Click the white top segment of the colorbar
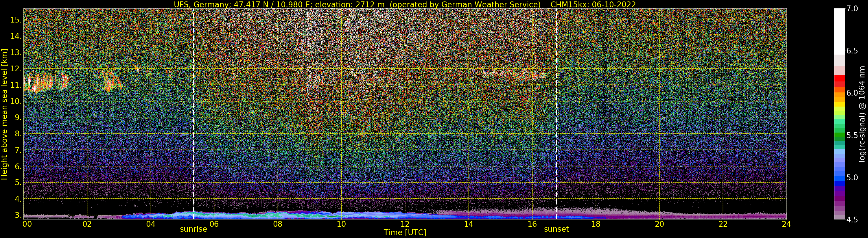The width and height of the screenshot is (868, 238). click(x=839, y=31)
